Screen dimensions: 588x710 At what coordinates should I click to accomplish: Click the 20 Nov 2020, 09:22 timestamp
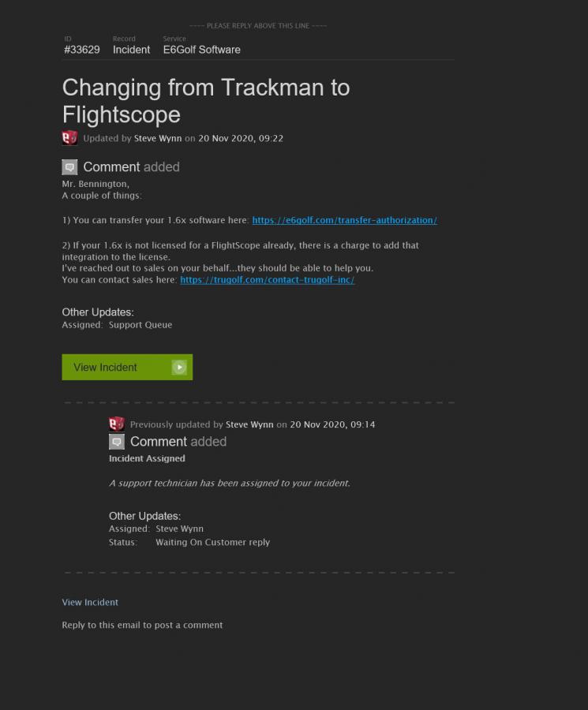click(x=241, y=139)
